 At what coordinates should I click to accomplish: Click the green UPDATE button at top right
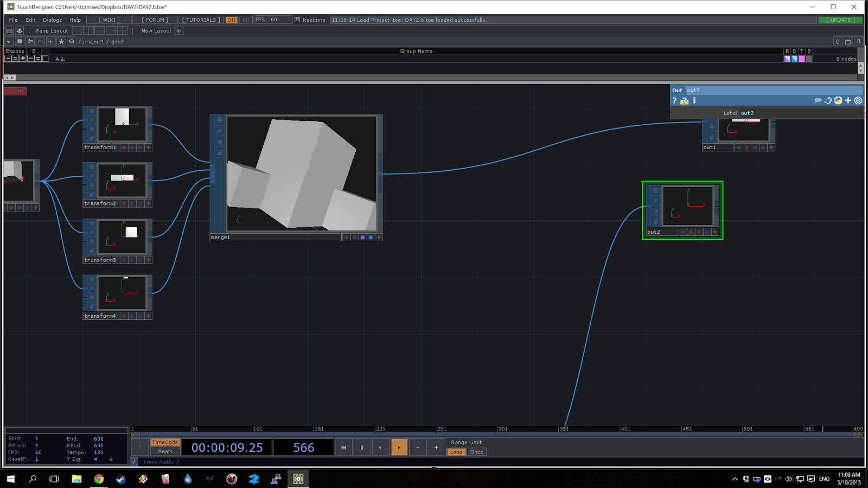[x=840, y=19]
